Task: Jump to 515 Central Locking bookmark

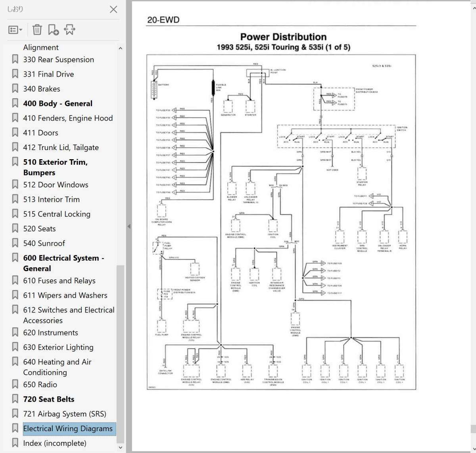Action: click(x=57, y=214)
